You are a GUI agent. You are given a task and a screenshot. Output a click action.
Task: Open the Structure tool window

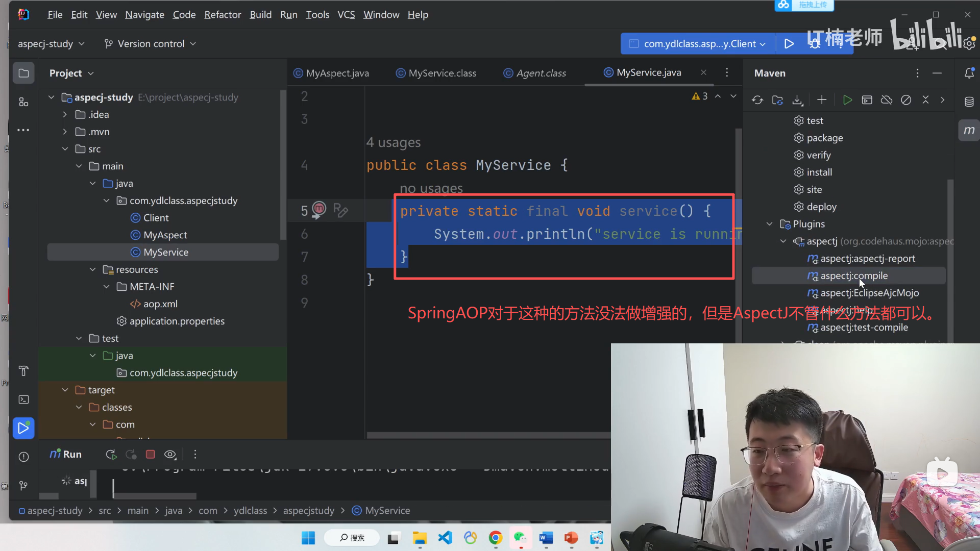pos(23,102)
